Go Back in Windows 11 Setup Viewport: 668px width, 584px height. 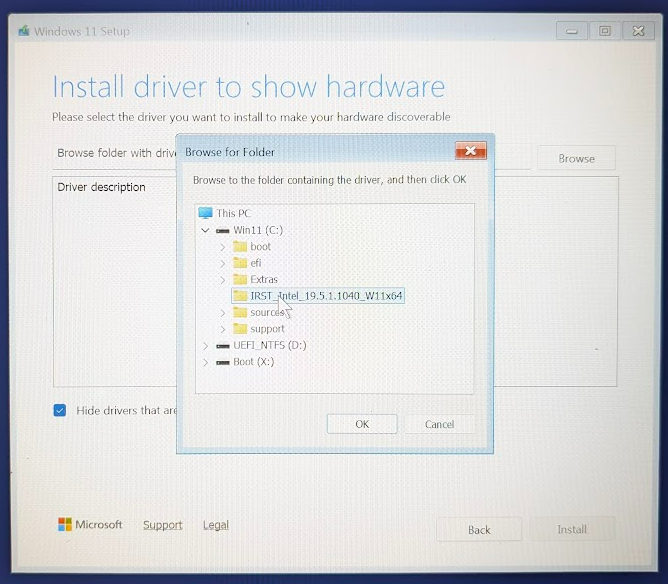pos(479,529)
